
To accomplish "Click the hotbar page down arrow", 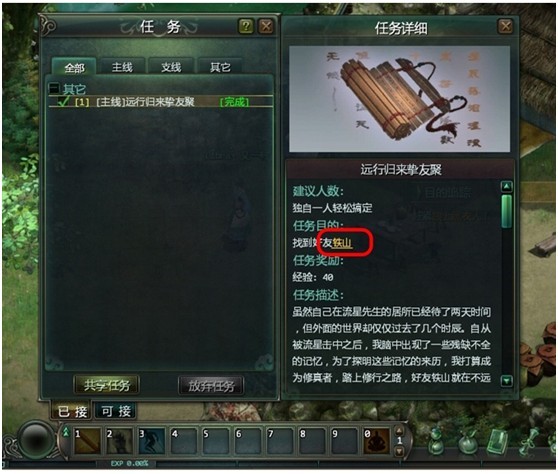I will (x=399, y=451).
